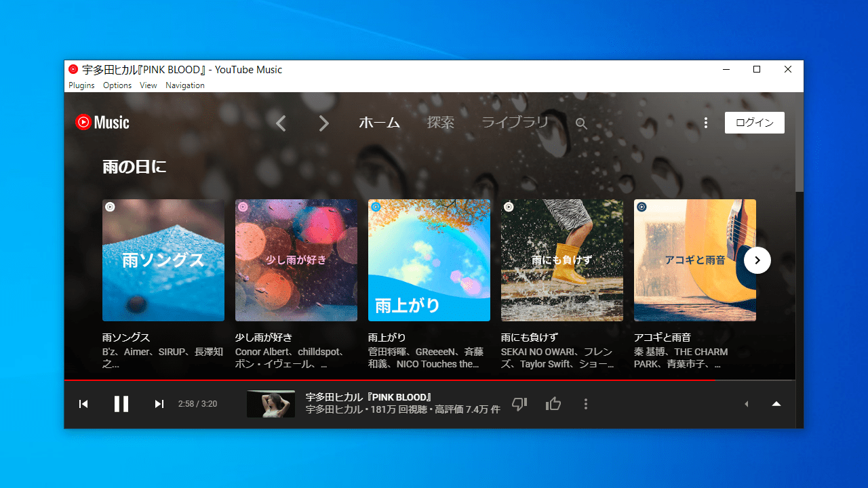Pause the current song
Viewport: 868px width, 488px height.
(x=121, y=404)
